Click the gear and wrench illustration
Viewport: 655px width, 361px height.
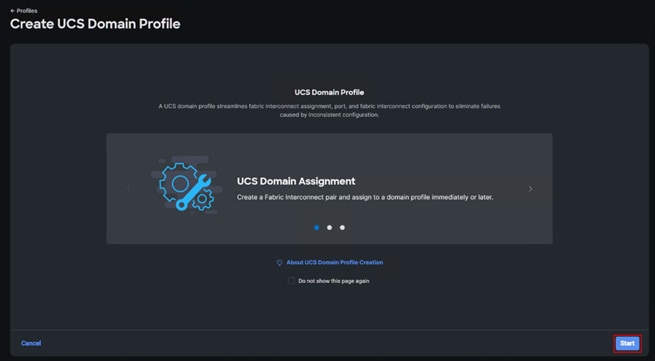186,185
